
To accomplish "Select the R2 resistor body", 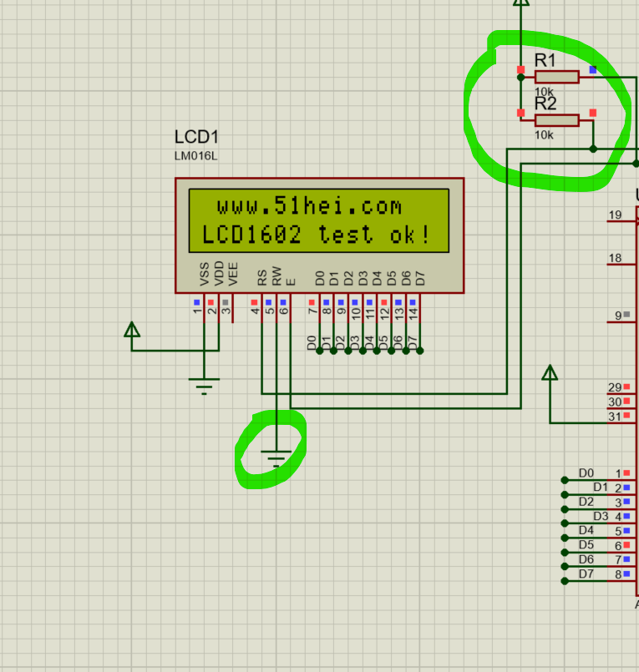I will [556, 120].
